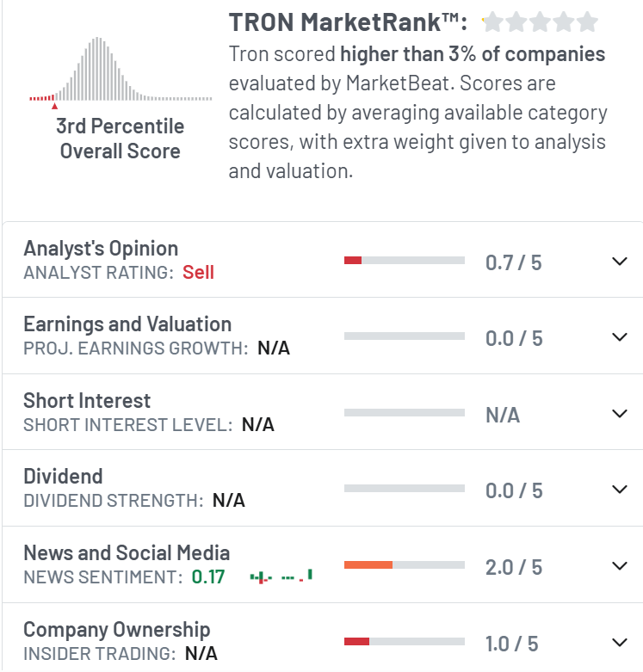
Task: Click the Company Ownership heading
Action: (x=116, y=629)
